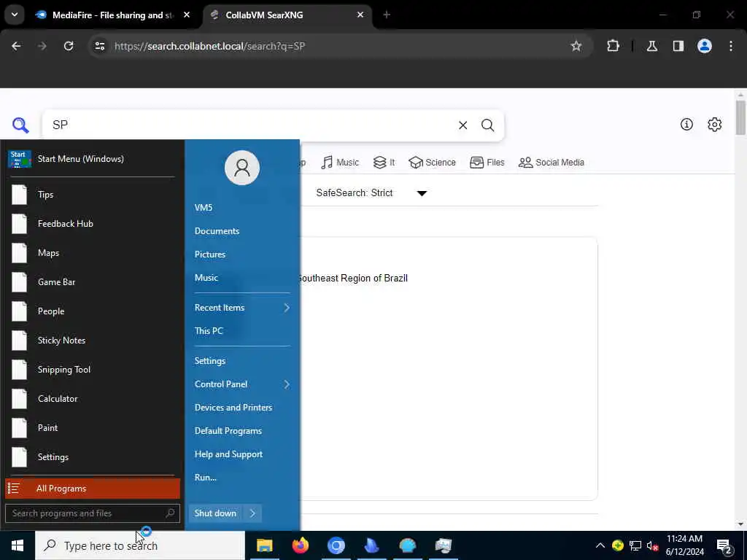Open the SearXNG about info icon
747x560 pixels.
point(686,125)
